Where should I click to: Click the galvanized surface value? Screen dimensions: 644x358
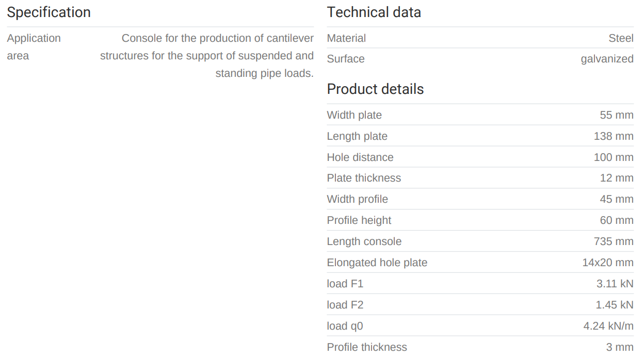(x=607, y=59)
